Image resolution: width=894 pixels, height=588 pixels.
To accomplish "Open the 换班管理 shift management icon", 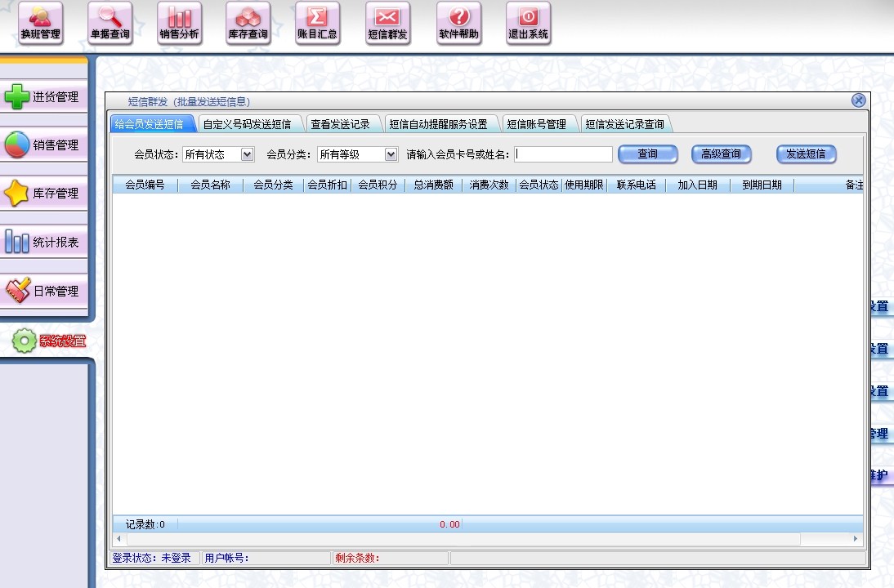I will [x=40, y=23].
